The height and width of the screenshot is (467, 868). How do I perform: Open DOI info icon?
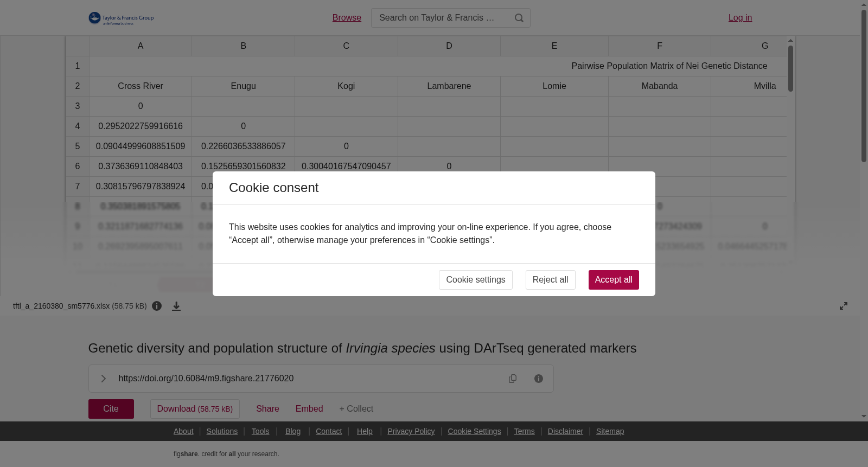click(x=539, y=379)
